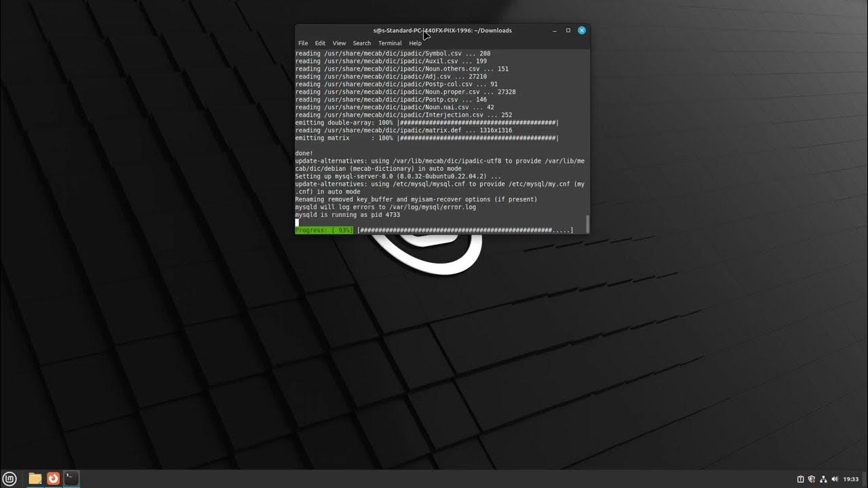Click the 'Renaming removed key_buffer' line
The image size is (868, 488).
[416, 199]
